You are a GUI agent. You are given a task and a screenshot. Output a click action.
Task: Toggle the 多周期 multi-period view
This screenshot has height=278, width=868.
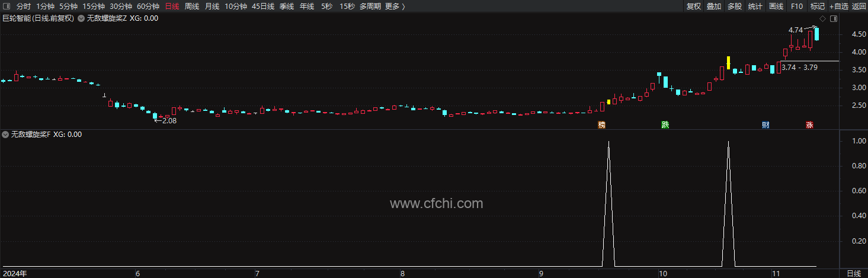(370, 7)
